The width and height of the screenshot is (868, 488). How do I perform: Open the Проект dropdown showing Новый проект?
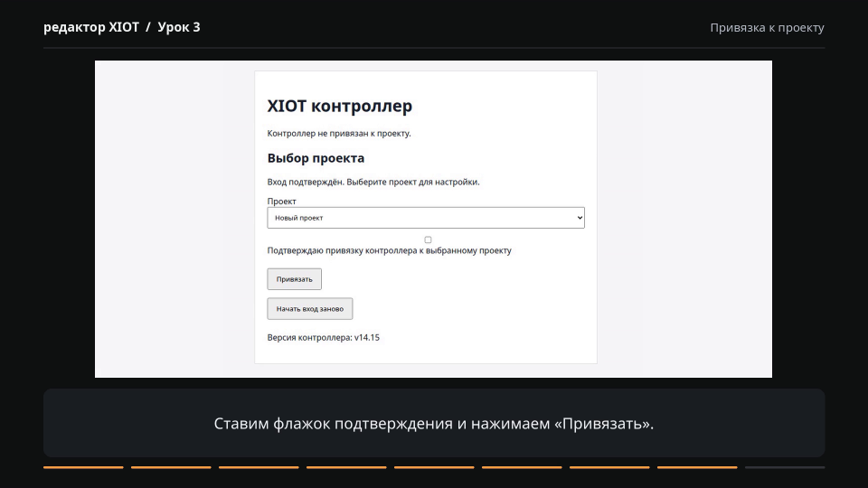(426, 218)
